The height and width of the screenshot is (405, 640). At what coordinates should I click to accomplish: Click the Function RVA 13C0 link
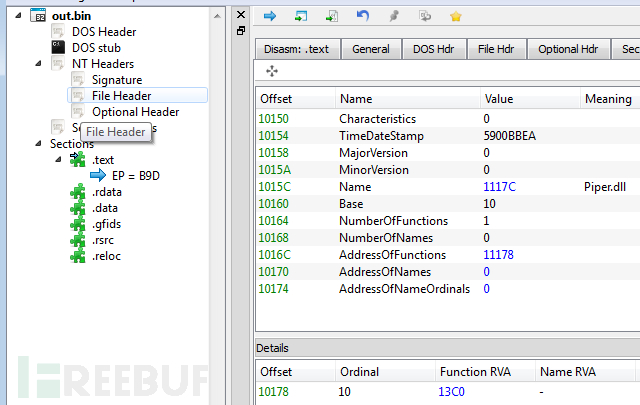tap(452, 391)
